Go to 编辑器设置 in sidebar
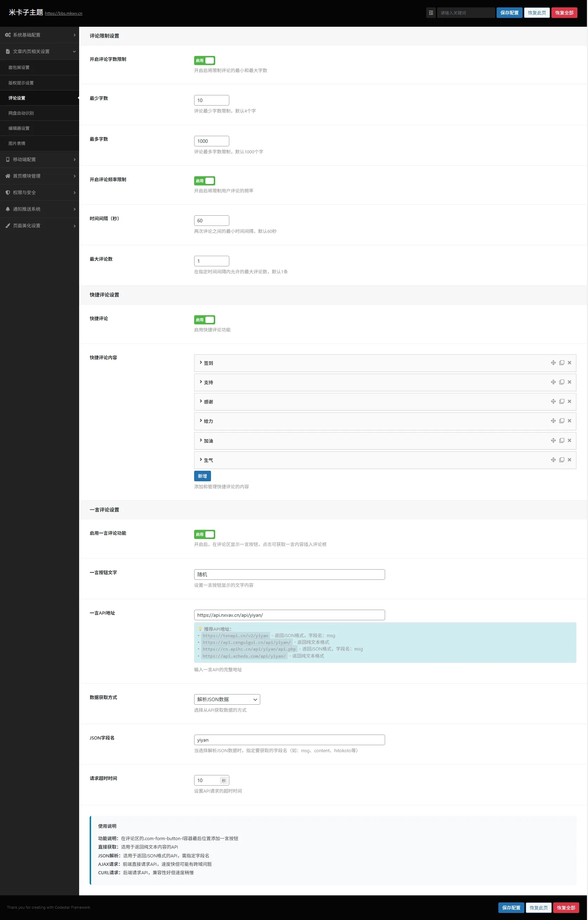 [x=19, y=128]
